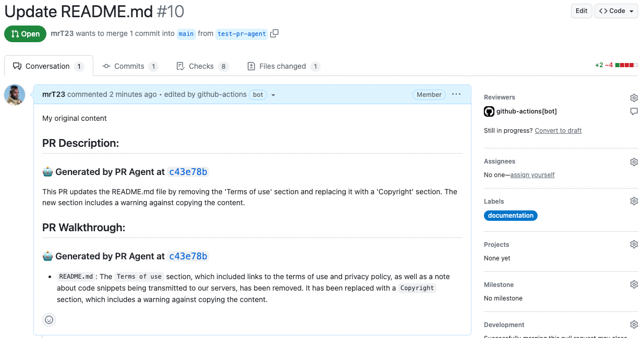This screenshot has width=644, height=338.
Task: Click the github-actions review comment icon
Action: pos(634,111)
